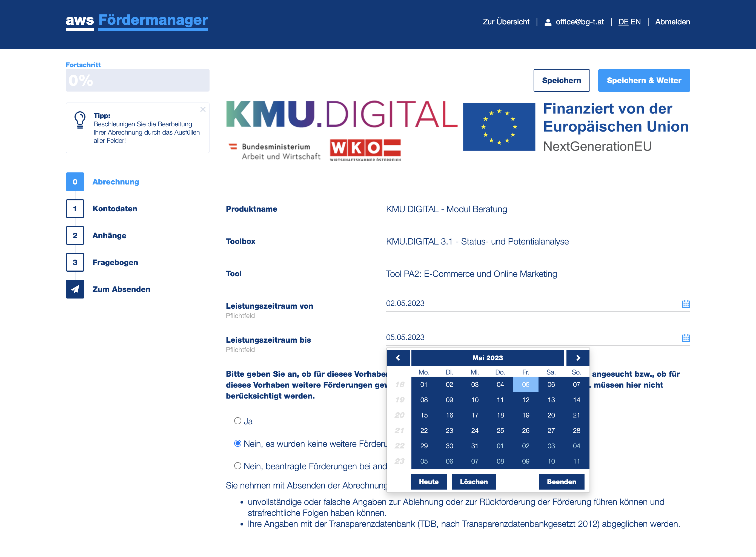Select the Ja radio option
The height and width of the screenshot is (557, 756).
pyautogui.click(x=238, y=421)
